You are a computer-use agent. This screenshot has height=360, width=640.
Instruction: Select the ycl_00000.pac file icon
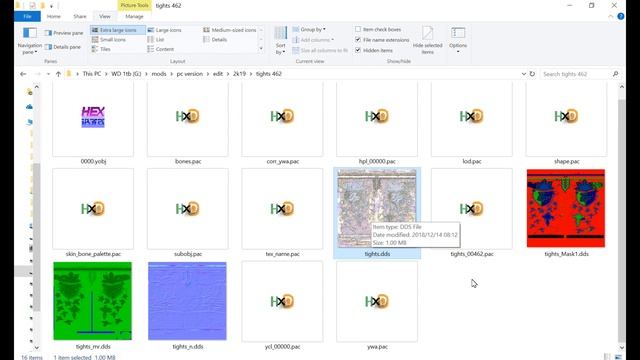pos(282,301)
